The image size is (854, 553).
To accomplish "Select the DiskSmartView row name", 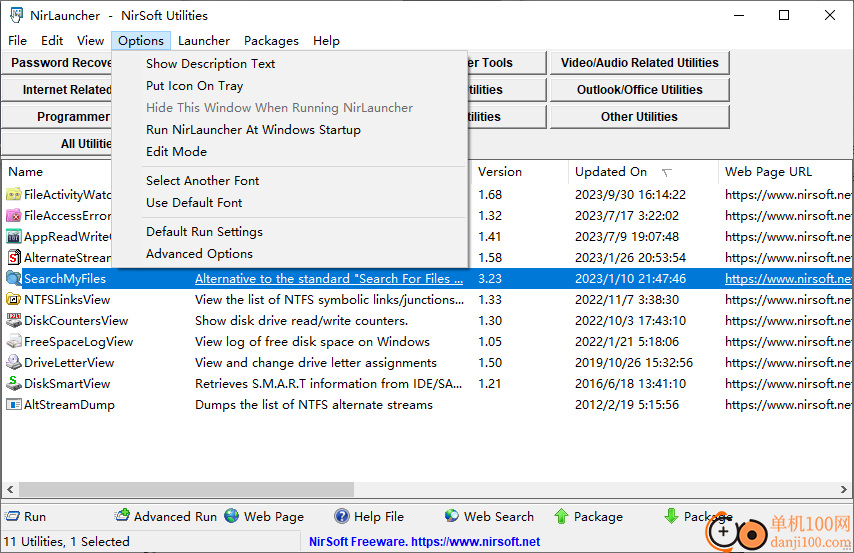I will [67, 384].
